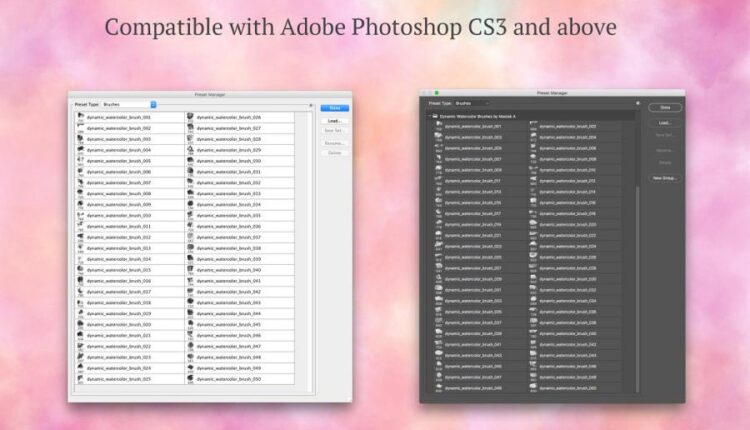The width and height of the screenshot is (750, 430).
Task: Open Preset Type dropdown in dark Preset Manager
Action: point(471,103)
